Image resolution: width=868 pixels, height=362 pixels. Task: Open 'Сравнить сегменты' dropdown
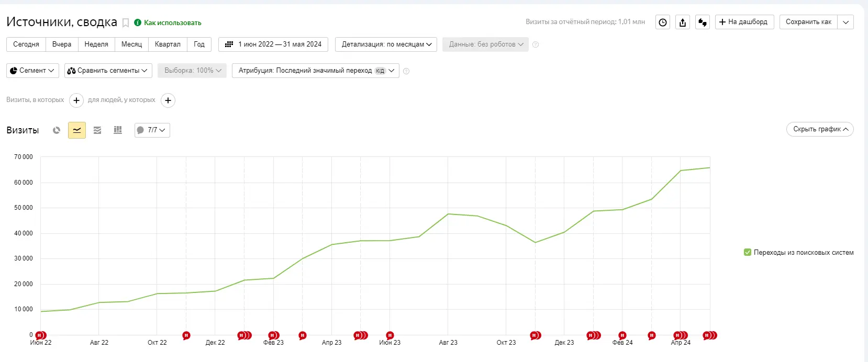click(x=108, y=71)
